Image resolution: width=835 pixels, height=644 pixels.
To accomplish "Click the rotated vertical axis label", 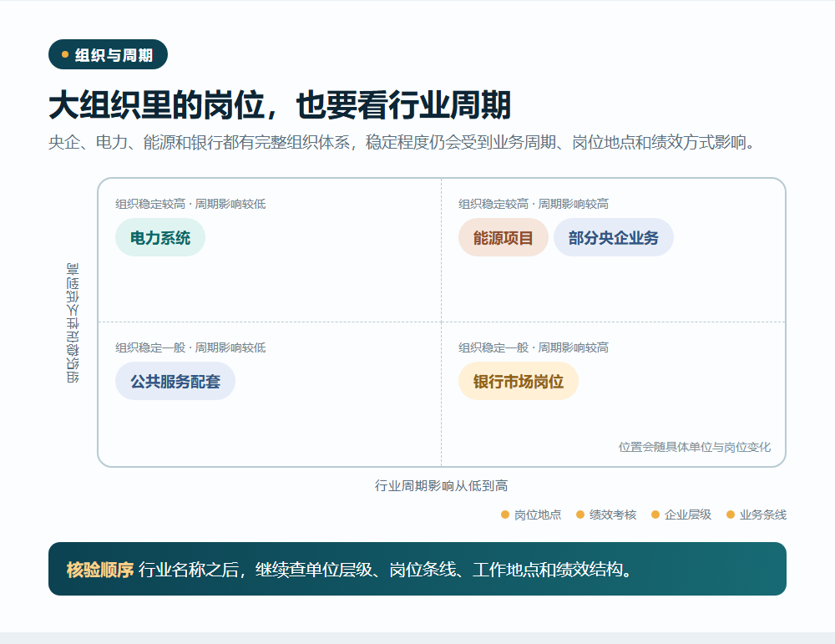I will (73, 322).
